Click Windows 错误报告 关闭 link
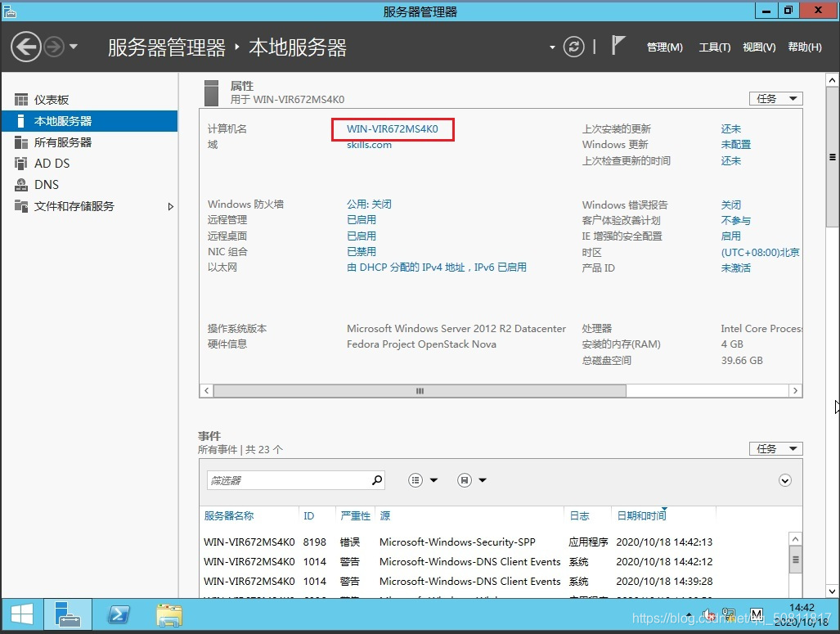 pos(731,205)
